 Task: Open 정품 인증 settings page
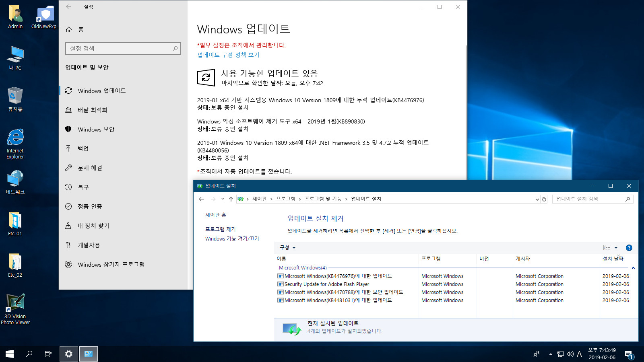[x=123, y=206]
